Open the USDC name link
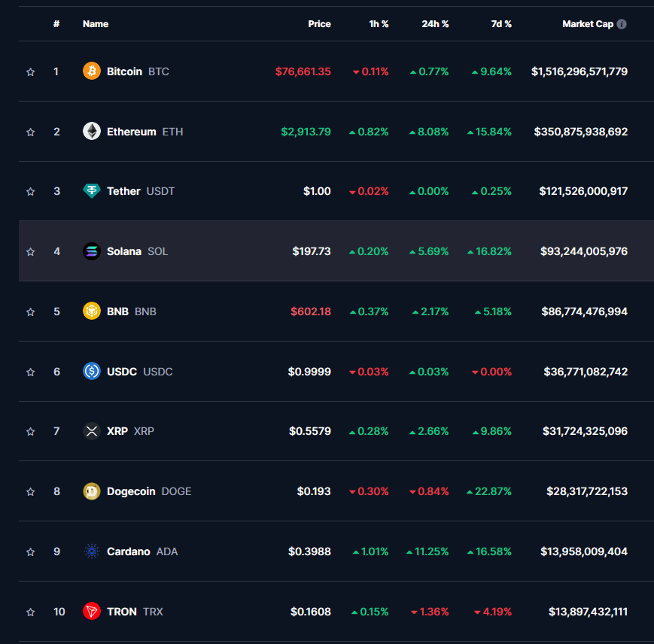Screen dimensions: 654x644 click(122, 372)
